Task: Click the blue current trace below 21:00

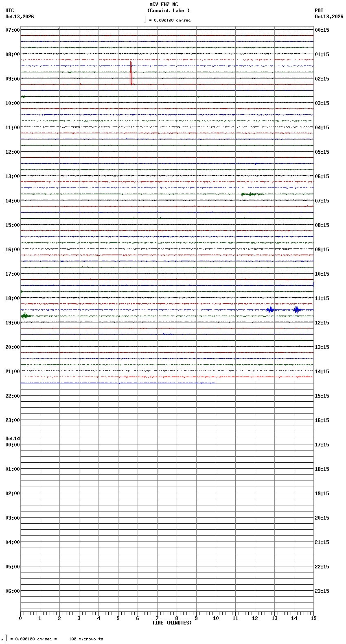Action: point(118,383)
